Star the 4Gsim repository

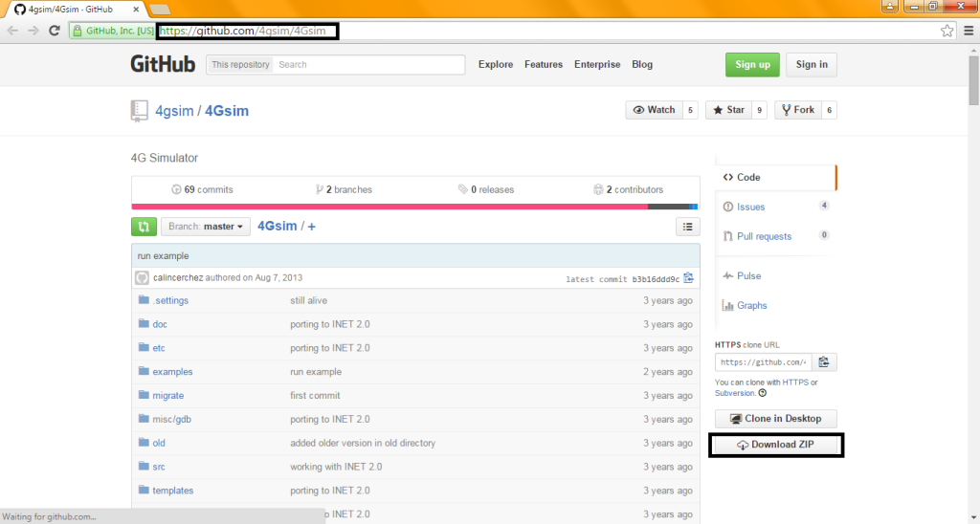click(727, 110)
